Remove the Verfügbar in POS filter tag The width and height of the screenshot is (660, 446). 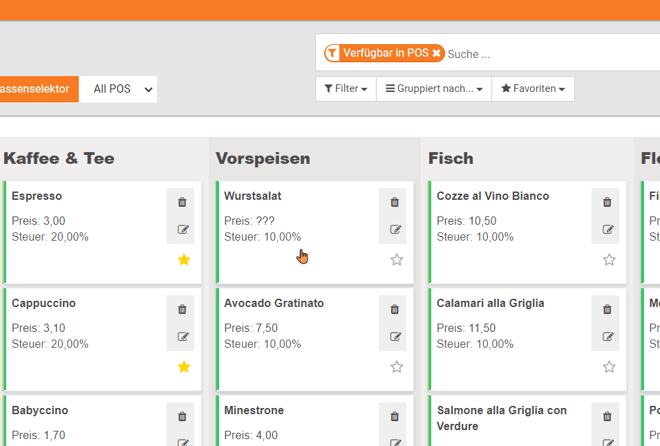[437, 54]
